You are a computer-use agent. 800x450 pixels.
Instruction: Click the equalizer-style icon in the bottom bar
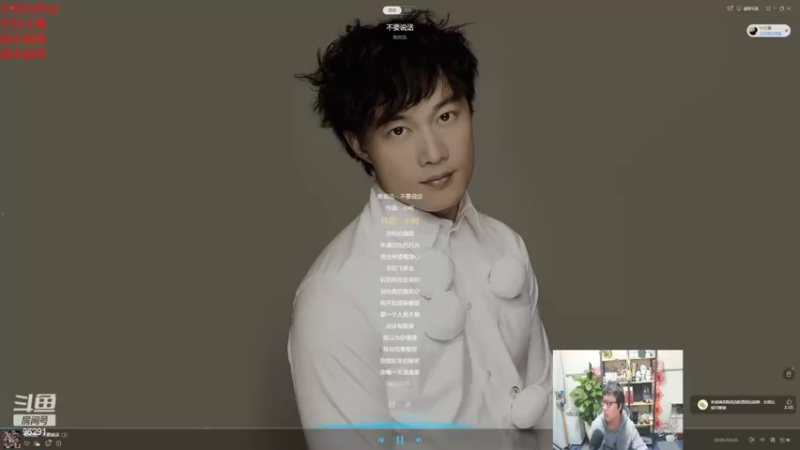click(762, 440)
